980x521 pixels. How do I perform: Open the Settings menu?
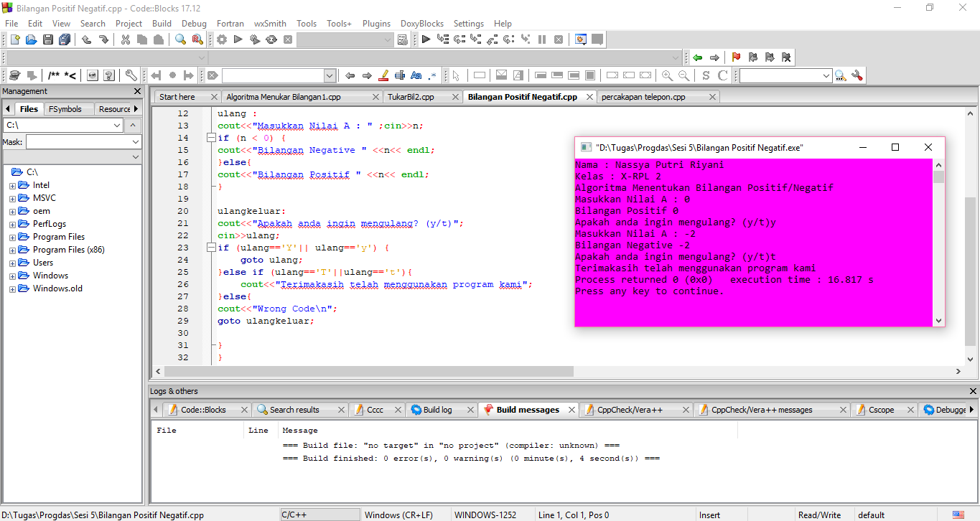pos(469,24)
